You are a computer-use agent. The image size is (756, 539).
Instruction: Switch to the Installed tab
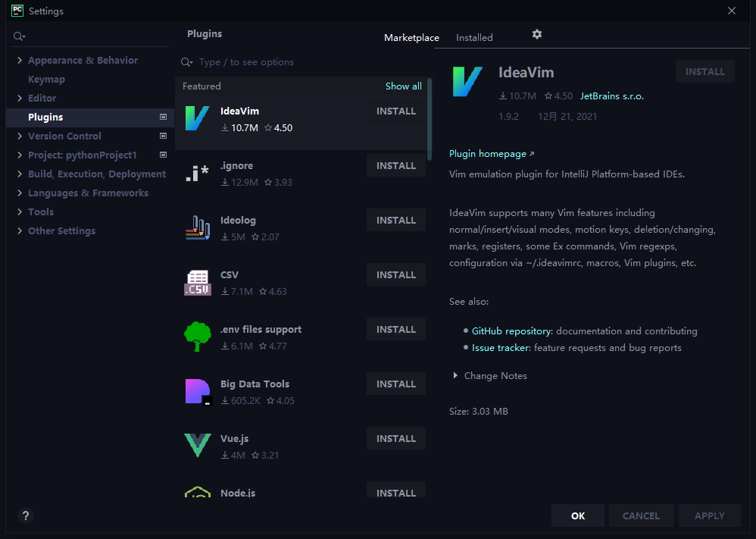[x=474, y=38]
